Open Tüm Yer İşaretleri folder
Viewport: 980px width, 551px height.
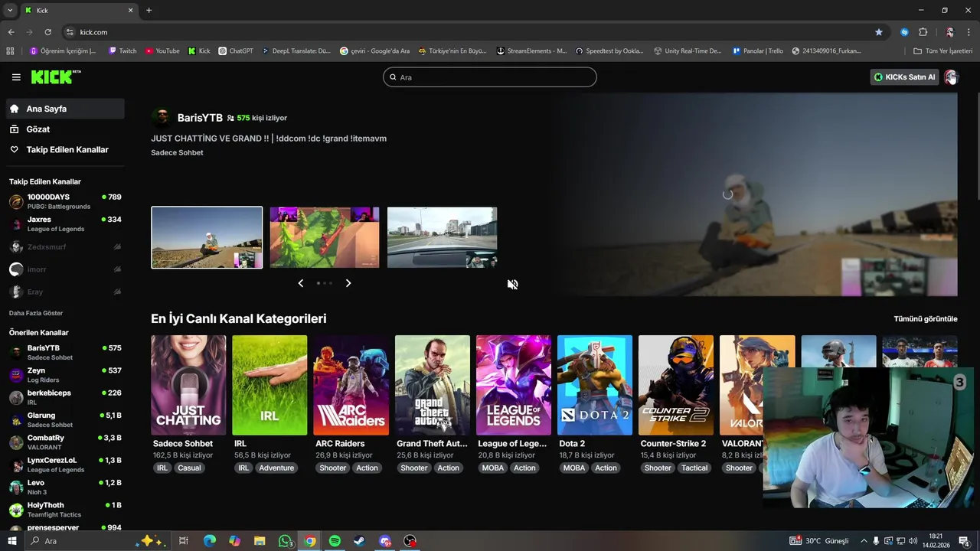(943, 51)
